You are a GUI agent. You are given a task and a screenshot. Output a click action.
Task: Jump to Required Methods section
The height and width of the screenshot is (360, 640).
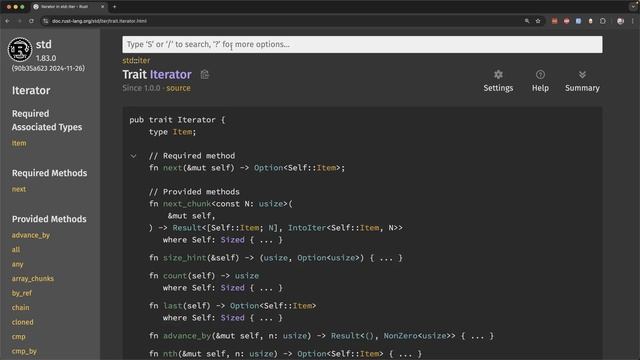click(x=49, y=173)
